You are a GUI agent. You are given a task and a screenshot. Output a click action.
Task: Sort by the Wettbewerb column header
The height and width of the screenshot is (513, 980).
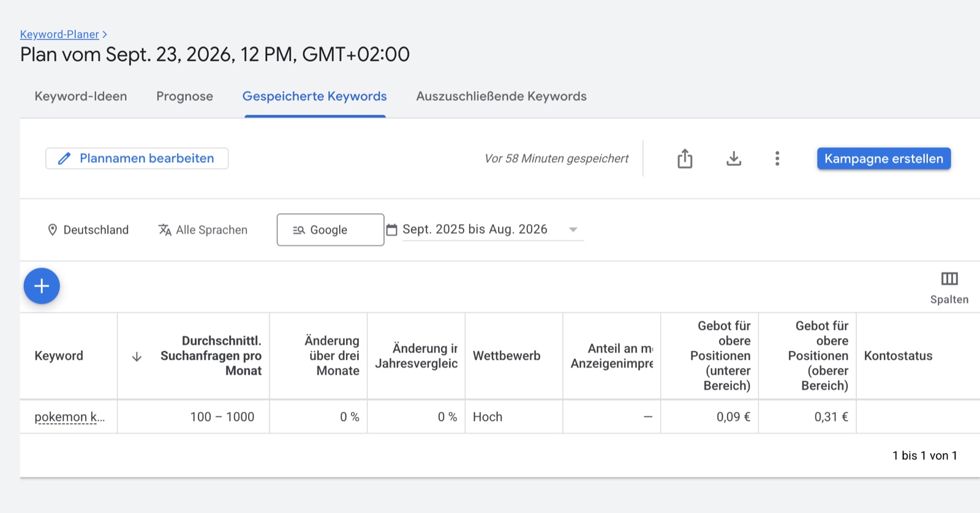pyautogui.click(x=507, y=356)
